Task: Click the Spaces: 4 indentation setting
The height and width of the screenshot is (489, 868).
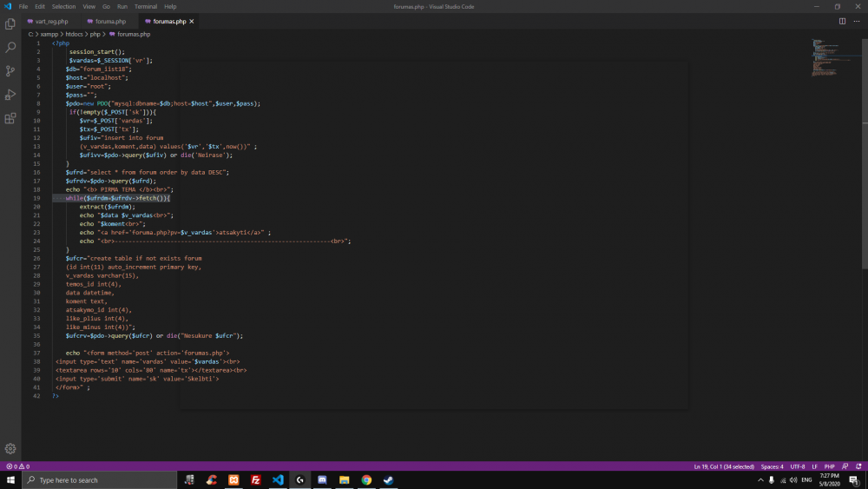Action: click(772, 466)
